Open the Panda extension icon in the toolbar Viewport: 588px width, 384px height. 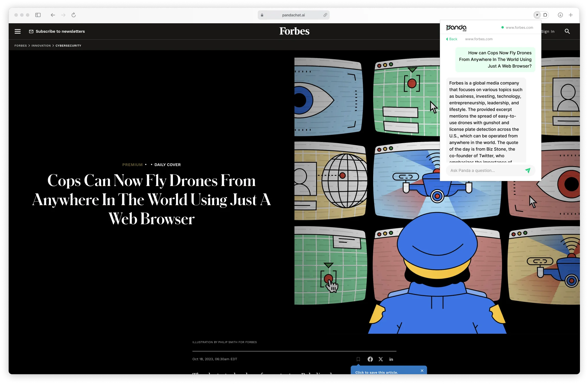click(537, 15)
